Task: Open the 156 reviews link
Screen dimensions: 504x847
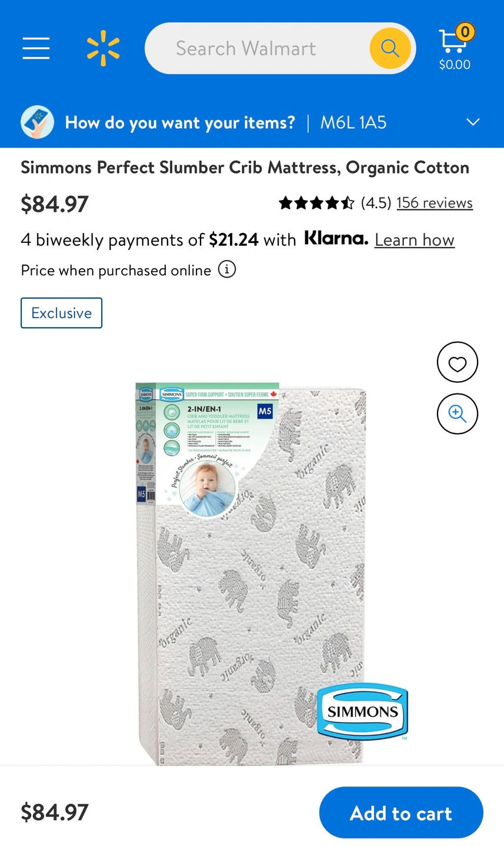Action: coord(435,203)
